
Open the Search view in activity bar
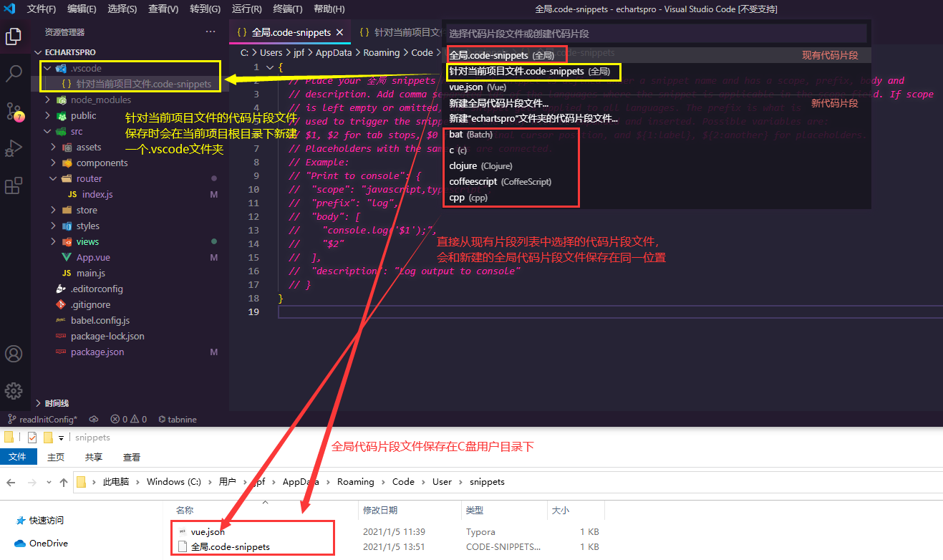(x=14, y=74)
